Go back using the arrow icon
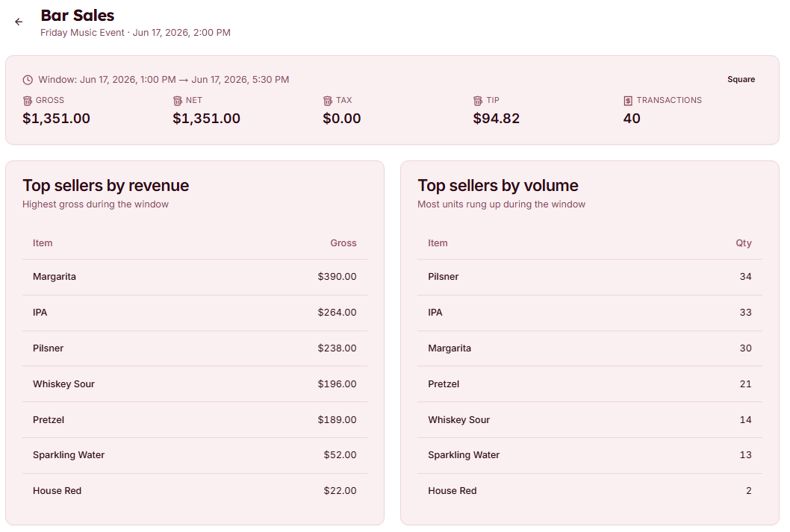The image size is (790, 532). 19,22
